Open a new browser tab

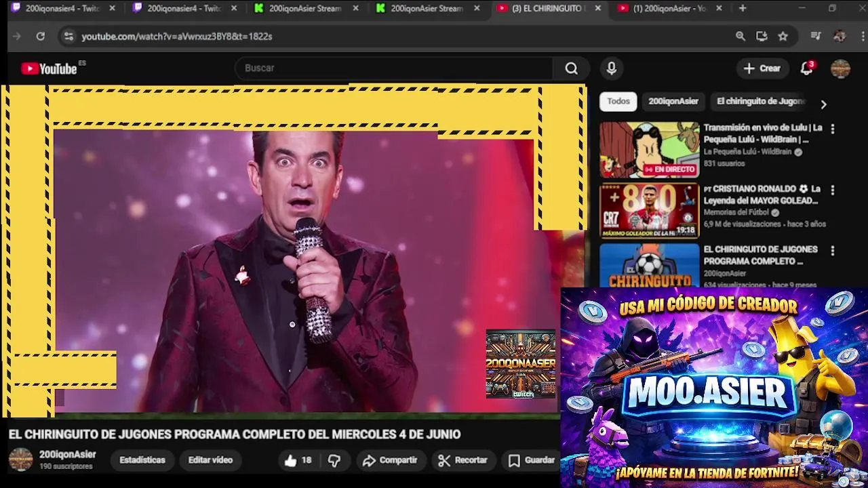click(743, 8)
